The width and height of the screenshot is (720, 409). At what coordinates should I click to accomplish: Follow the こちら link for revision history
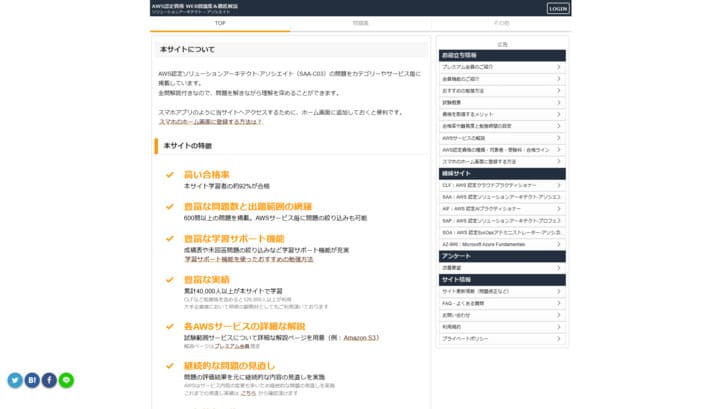click(x=248, y=393)
